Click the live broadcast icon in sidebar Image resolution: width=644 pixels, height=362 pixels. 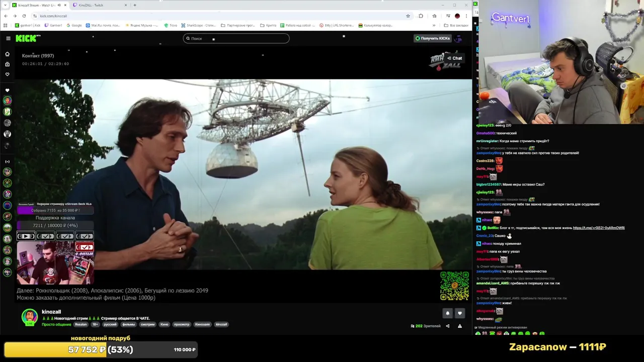7,161
